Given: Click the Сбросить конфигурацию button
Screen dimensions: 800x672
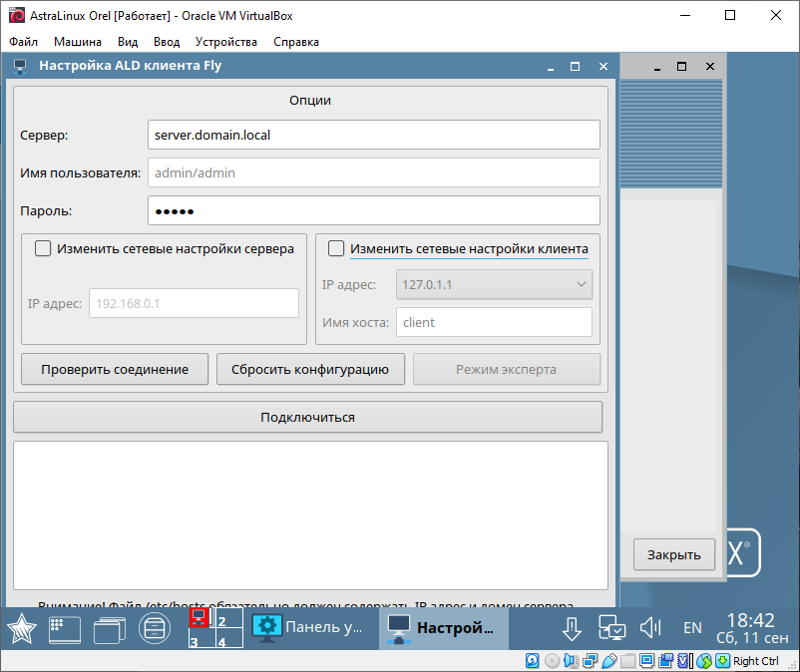Looking at the screenshot, I should 310,369.
